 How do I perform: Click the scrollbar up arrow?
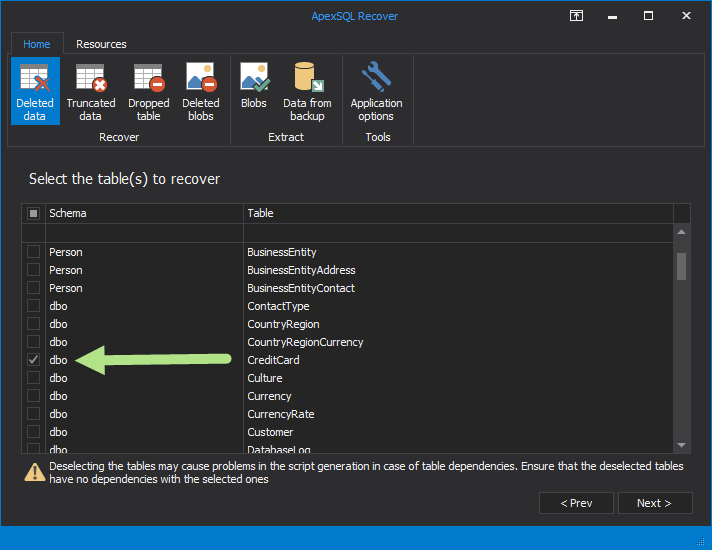(682, 232)
